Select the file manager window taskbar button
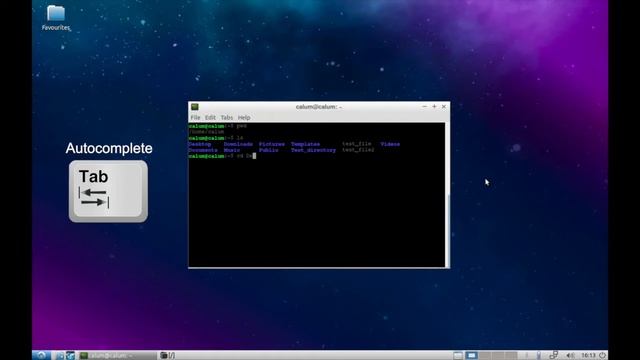Viewport: 640px width, 360px height. [168, 356]
